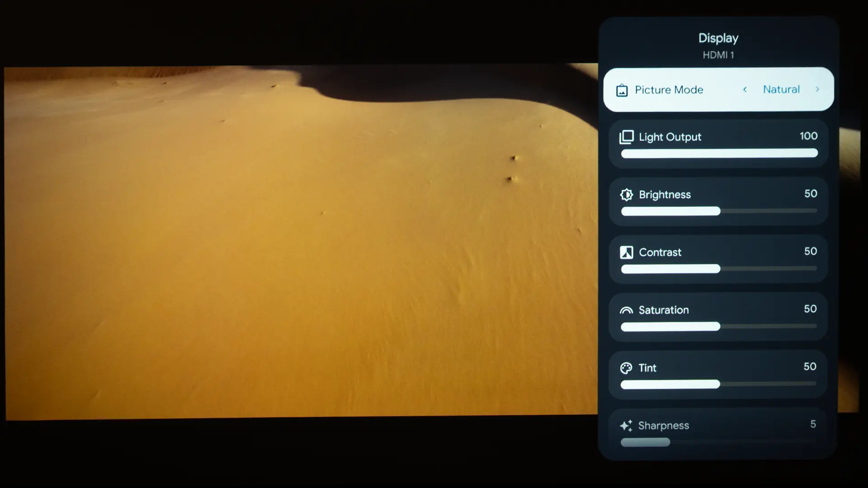868x488 pixels.
Task: Click the Brightness sun icon
Action: 627,195
